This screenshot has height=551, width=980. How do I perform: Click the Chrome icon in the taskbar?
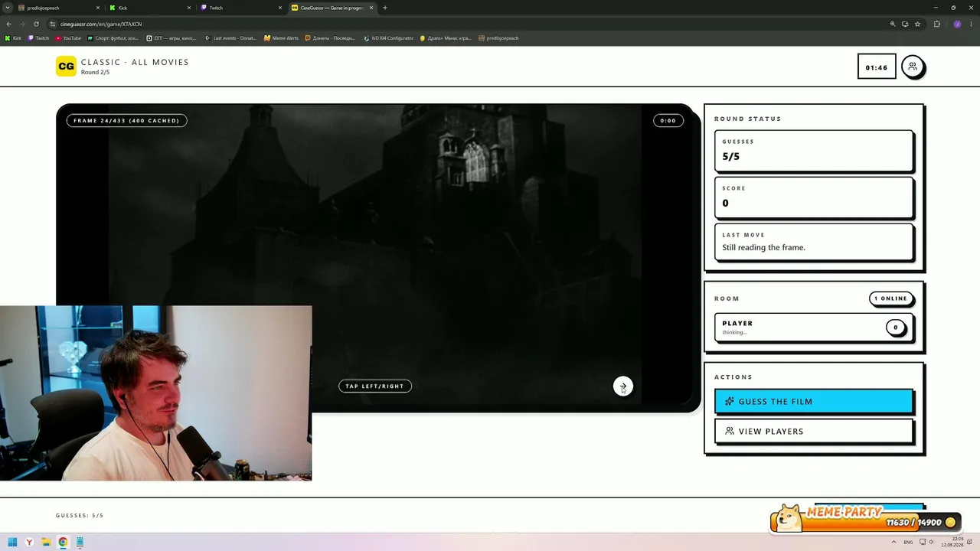click(x=63, y=543)
